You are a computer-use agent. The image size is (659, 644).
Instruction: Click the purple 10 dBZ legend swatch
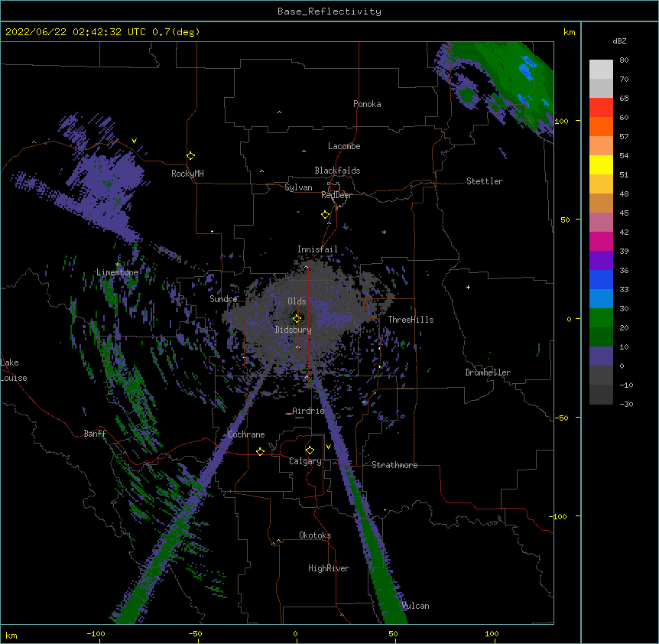tap(601, 356)
